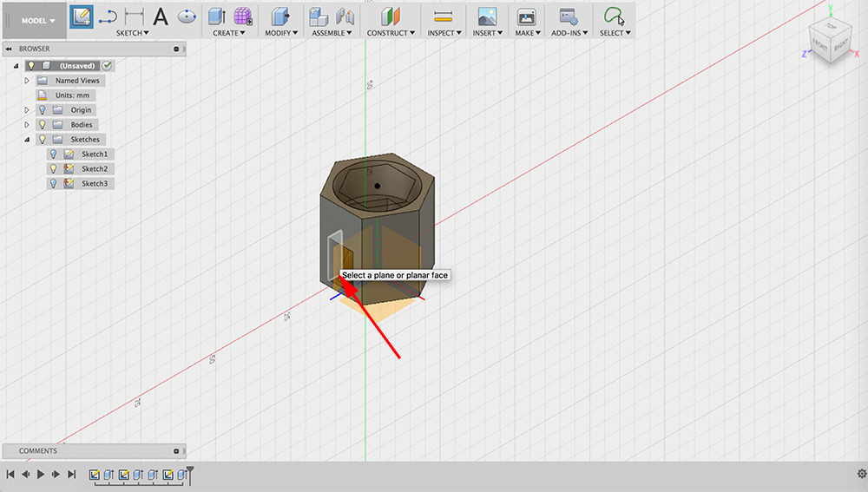The width and height of the screenshot is (868, 492).
Task: Click the RIGHT face of ViewCube
Action: pos(841,45)
